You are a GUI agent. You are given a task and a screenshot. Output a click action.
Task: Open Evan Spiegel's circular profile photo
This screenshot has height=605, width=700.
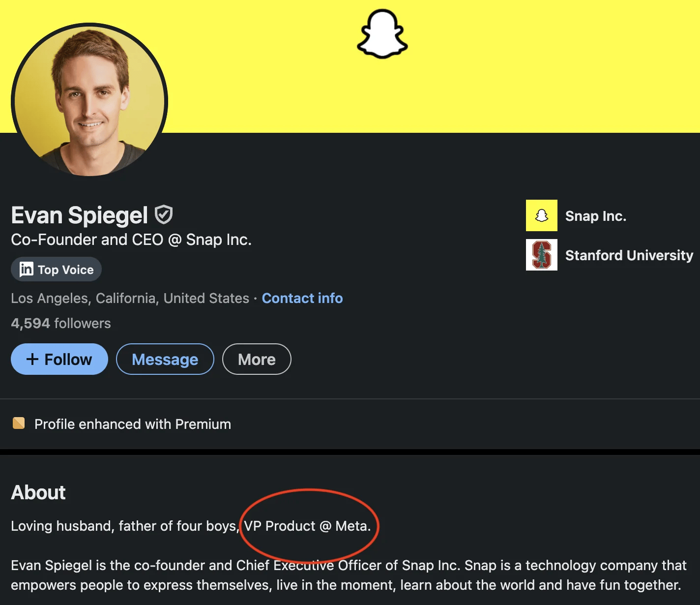tap(89, 101)
